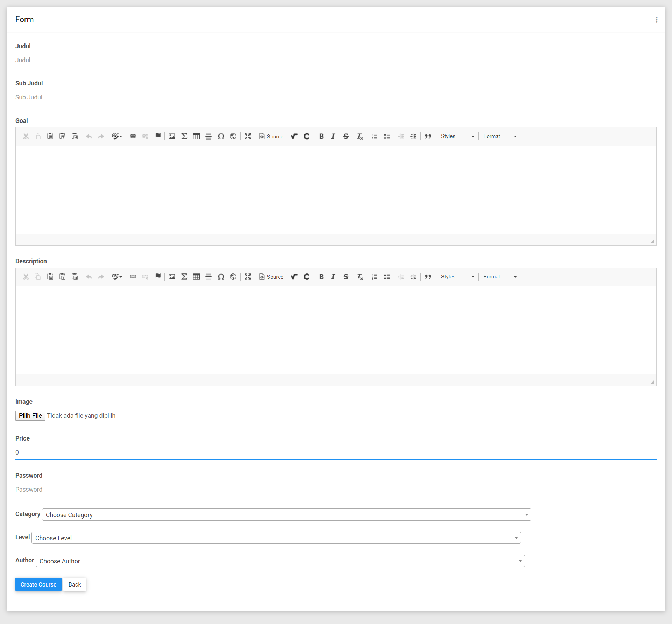672x624 pixels.
Task: Remove formatting in Goal editor
Action: coord(360,136)
